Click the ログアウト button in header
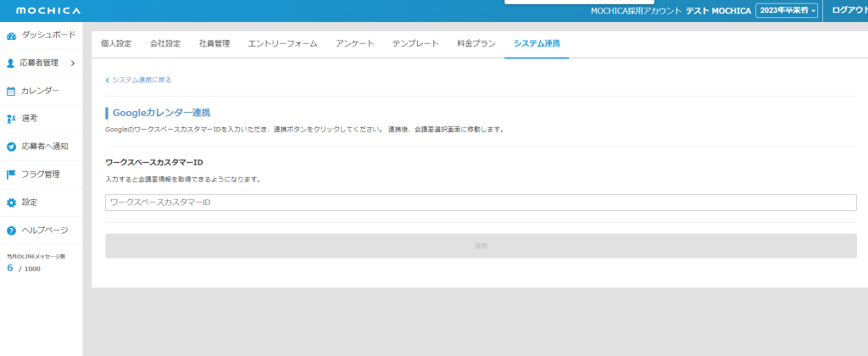Screen dimensions: 868x356 pyautogui.click(x=849, y=10)
